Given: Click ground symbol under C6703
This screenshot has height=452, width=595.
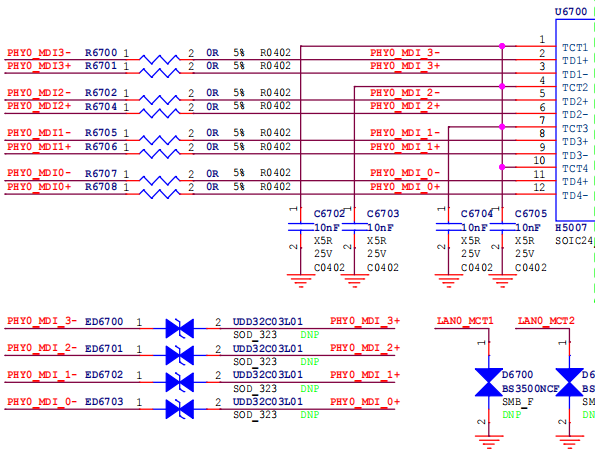Looking at the screenshot, I should point(354,281).
